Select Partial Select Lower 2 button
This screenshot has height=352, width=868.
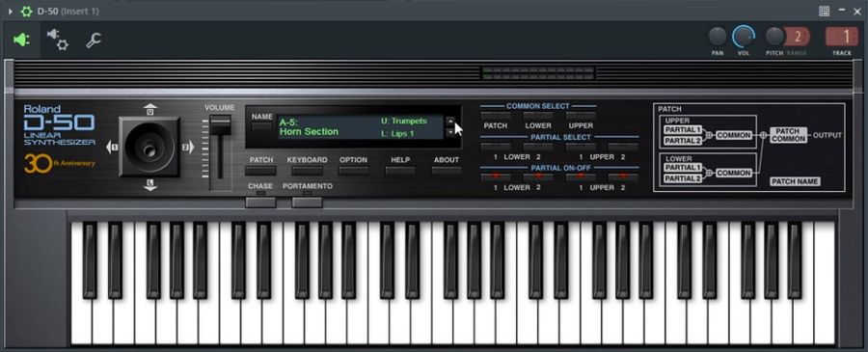click(x=538, y=147)
